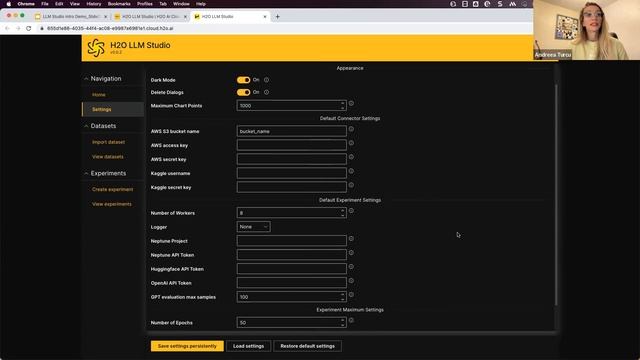Click info icon for AWS secret key
Screen dimensions: 640x360
point(351,157)
